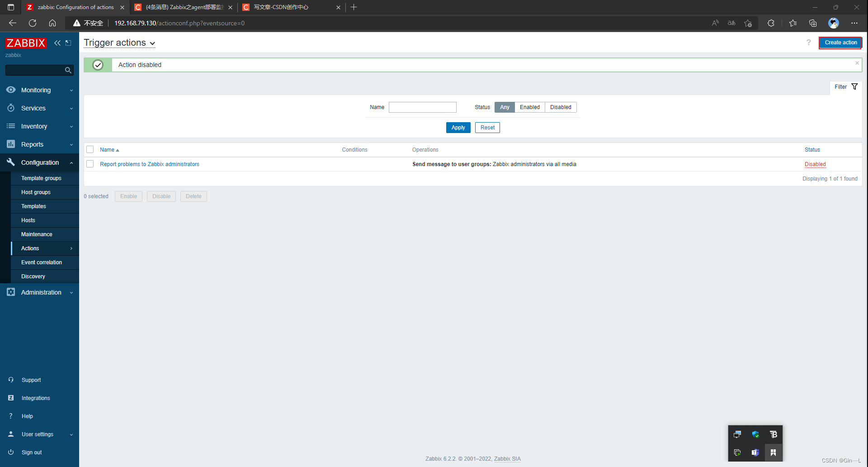Click the Reset filter button

coord(487,128)
